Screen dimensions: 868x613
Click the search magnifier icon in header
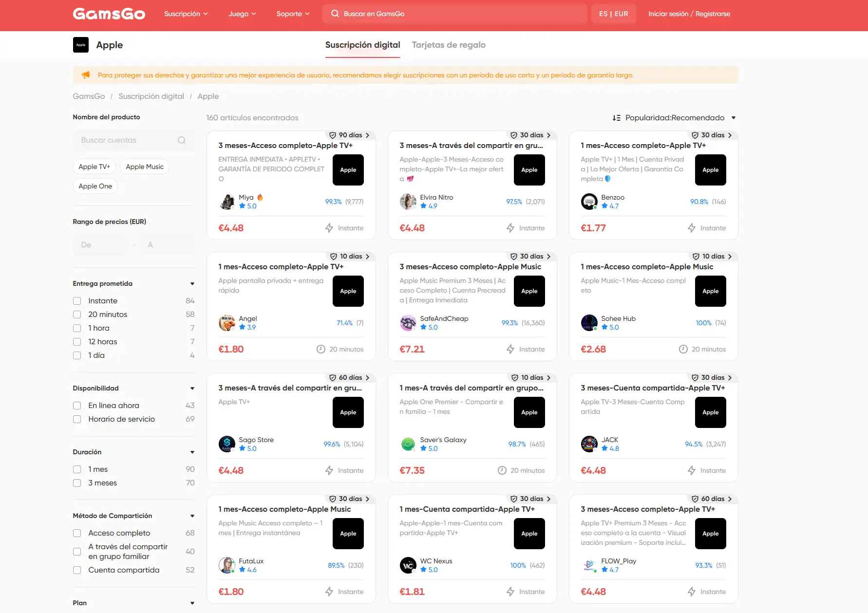tap(335, 14)
